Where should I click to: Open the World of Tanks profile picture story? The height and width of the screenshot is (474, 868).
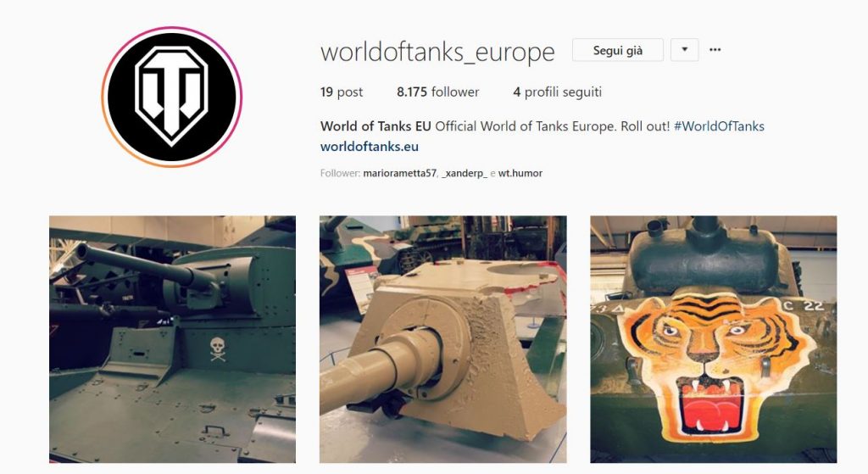(x=171, y=97)
